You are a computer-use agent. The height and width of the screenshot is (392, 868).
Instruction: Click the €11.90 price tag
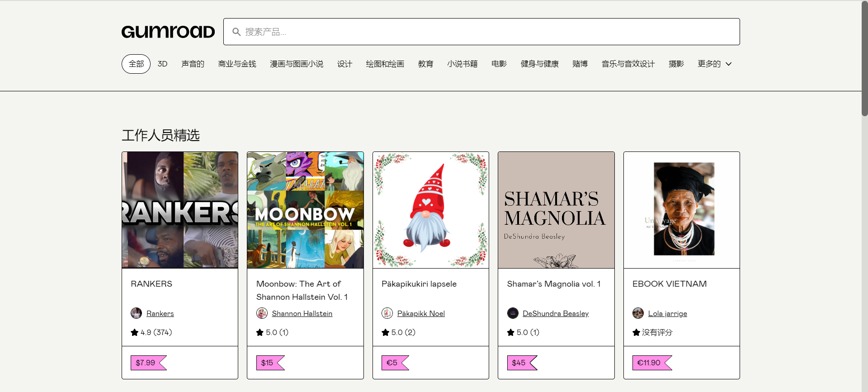(649, 363)
